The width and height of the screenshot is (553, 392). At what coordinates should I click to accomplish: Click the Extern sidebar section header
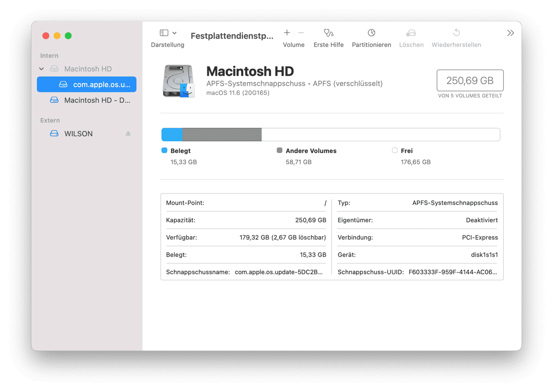click(x=50, y=120)
